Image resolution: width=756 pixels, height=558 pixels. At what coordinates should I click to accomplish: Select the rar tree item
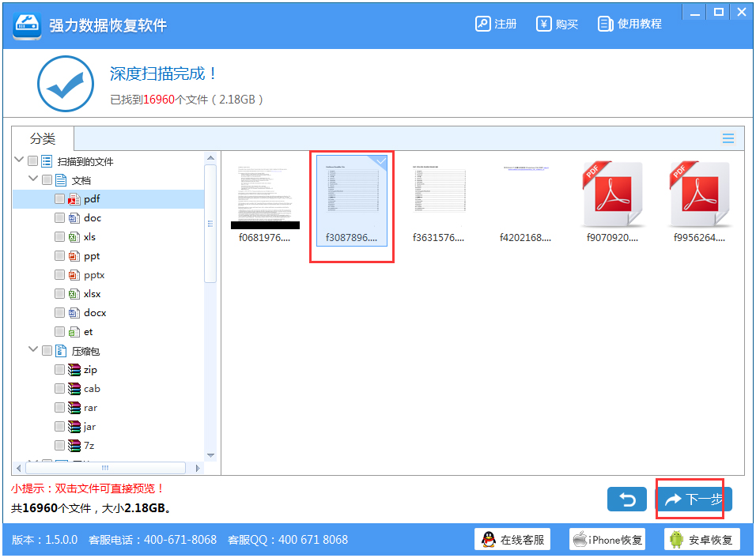pos(89,407)
